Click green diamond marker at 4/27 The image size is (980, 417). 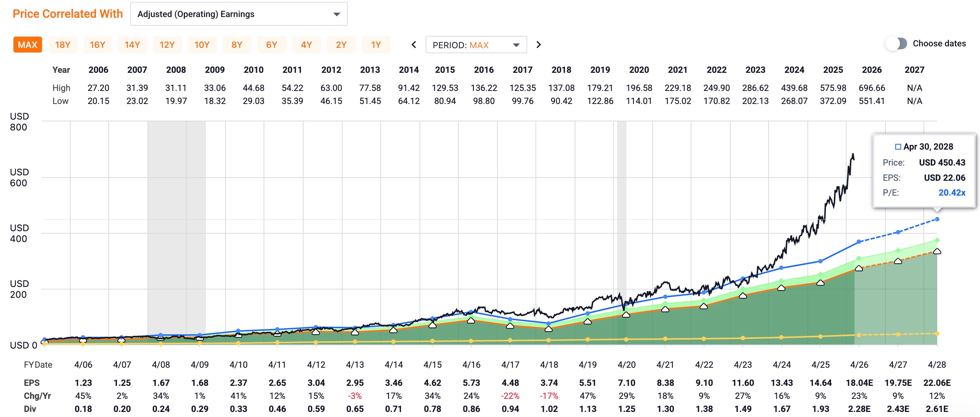coord(898,250)
